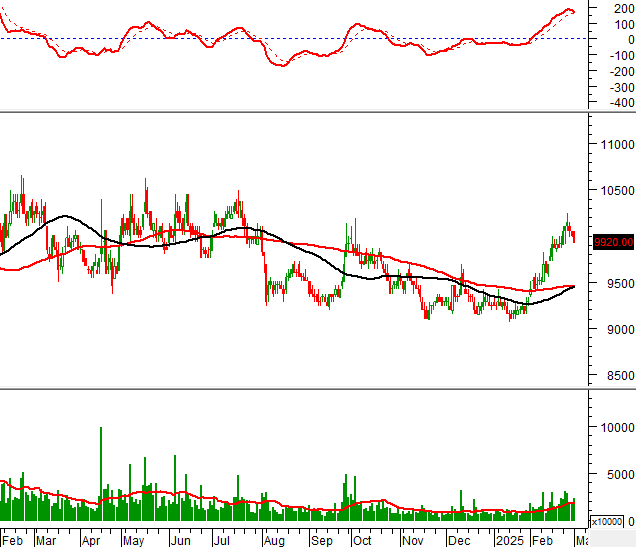Click the Nov month label
This screenshot has width=636, height=547.
click(x=413, y=541)
